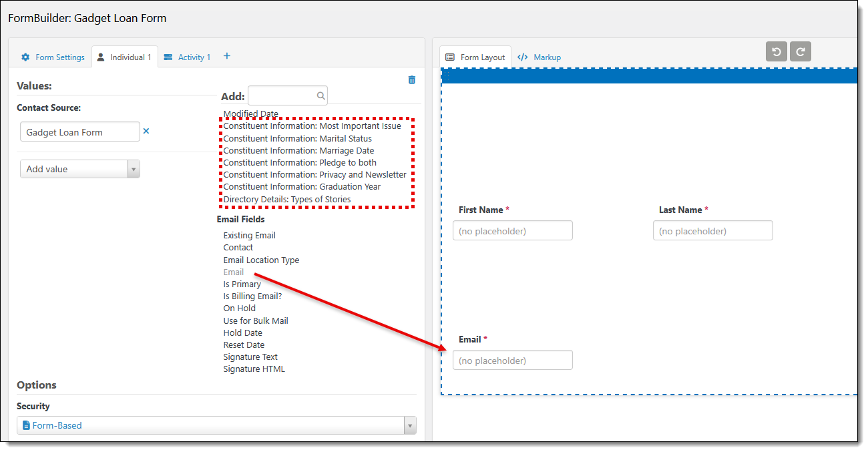Select the Form Layout tab
Viewport: 868px width, 452px height.
(x=475, y=57)
